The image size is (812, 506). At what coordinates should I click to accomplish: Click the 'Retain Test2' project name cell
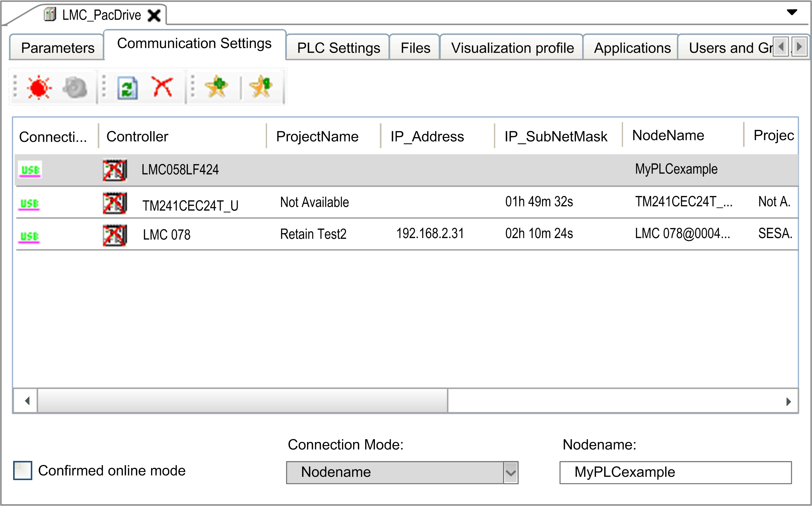pyautogui.click(x=313, y=234)
